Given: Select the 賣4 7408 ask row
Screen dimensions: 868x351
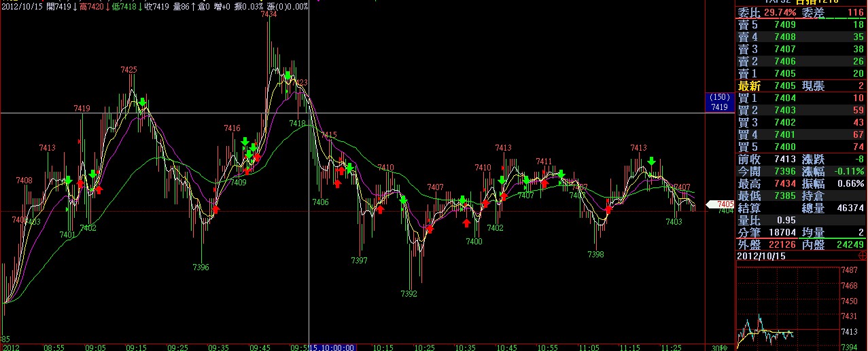Looking at the screenshot, I should click(x=801, y=37).
